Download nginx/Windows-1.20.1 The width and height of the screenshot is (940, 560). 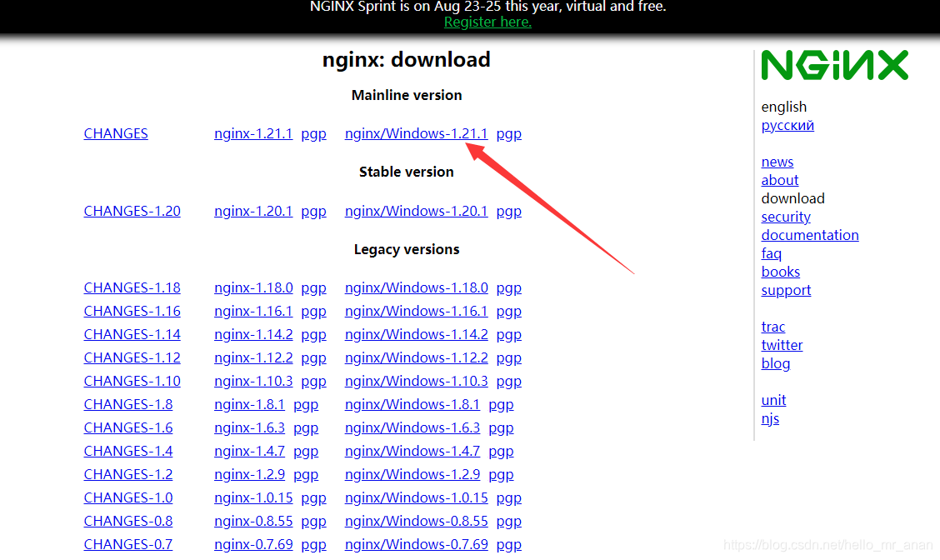tap(416, 211)
